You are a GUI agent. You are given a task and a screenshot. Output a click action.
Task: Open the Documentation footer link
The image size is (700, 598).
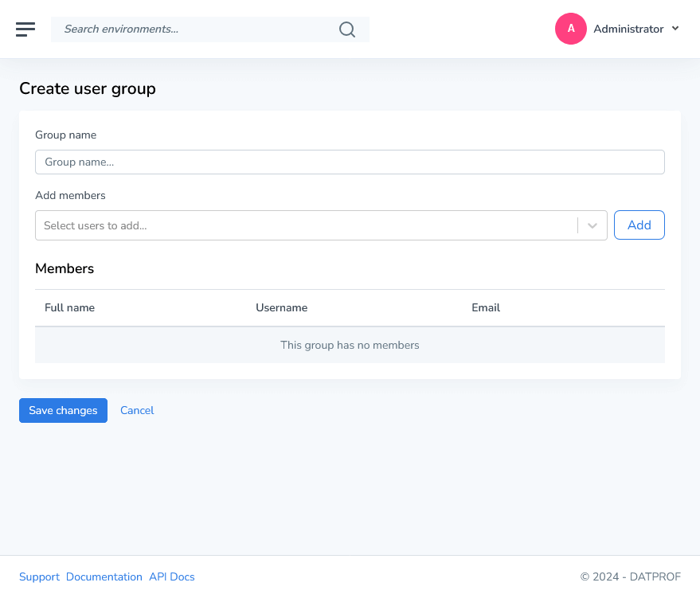[x=104, y=577]
